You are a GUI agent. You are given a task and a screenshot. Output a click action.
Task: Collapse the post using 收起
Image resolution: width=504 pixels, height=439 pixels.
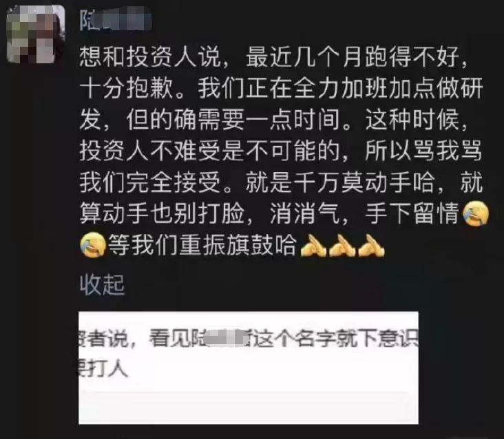click(x=102, y=285)
